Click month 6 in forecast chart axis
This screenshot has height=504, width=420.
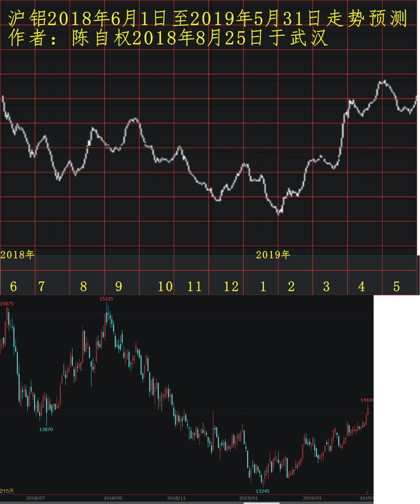(x=13, y=287)
